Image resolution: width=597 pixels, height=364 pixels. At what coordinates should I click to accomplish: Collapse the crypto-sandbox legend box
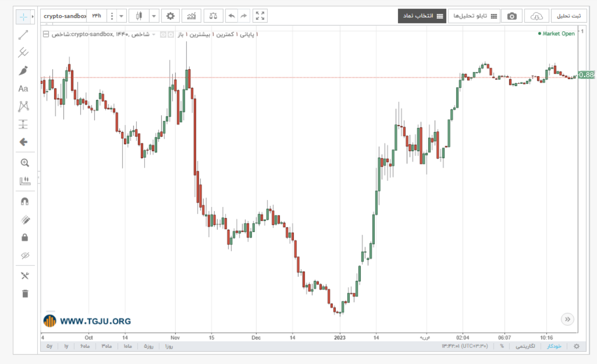(x=46, y=34)
